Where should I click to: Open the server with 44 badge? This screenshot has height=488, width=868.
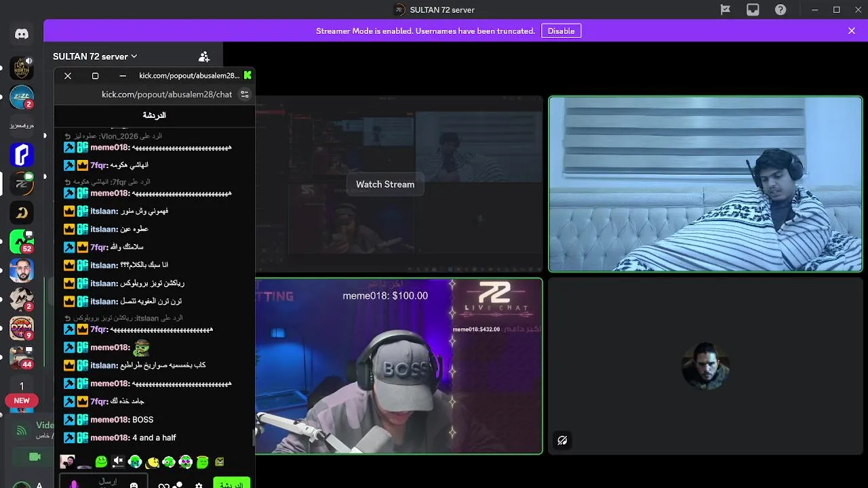[22, 357]
